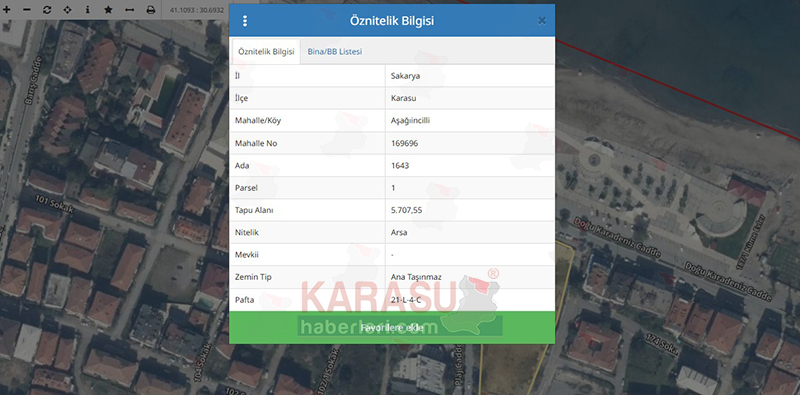Select the Mahalle/Köy value Aşağıincilli
This screenshot has width=800, height=395.
click(x=411, y=121)
